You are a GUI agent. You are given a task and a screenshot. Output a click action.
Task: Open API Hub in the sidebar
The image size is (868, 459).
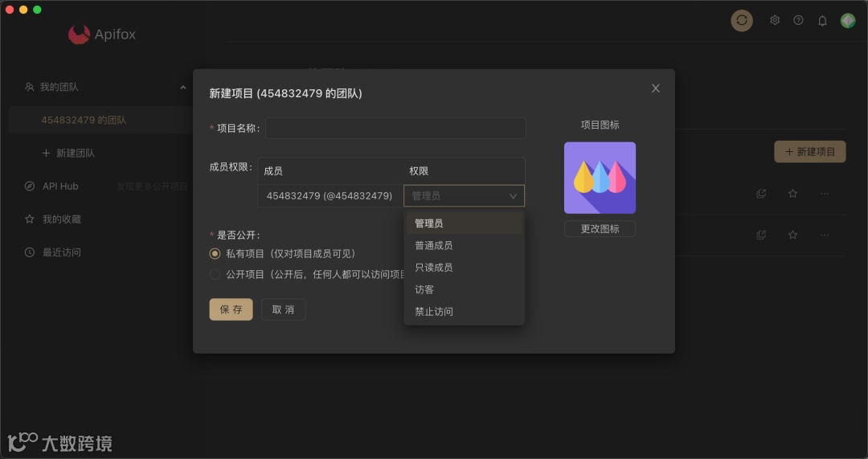[x=60, y=186]
